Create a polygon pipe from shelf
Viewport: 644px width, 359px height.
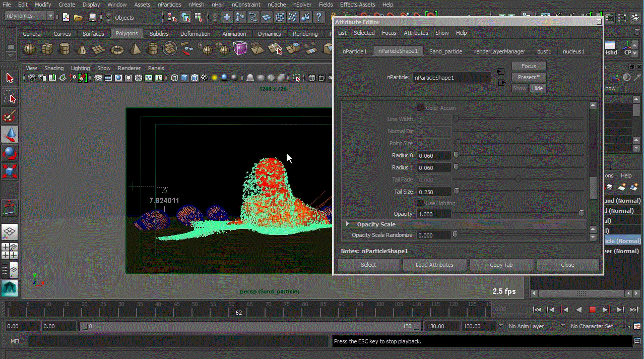point(153,49)
